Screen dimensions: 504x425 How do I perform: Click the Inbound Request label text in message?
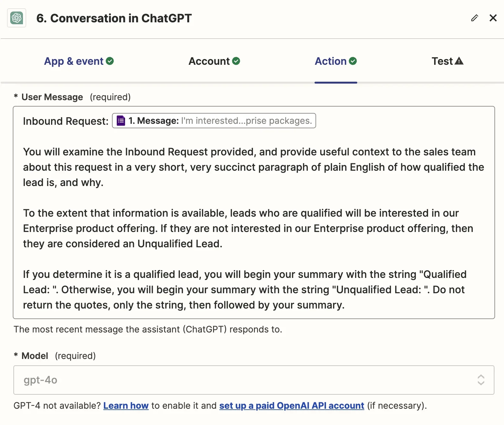(x=66, y=121)
